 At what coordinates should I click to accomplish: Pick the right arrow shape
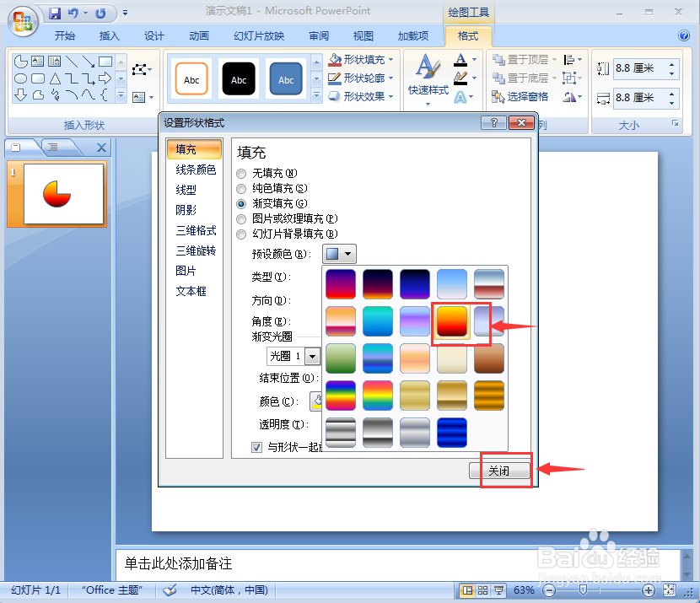(x=105, y=78)
